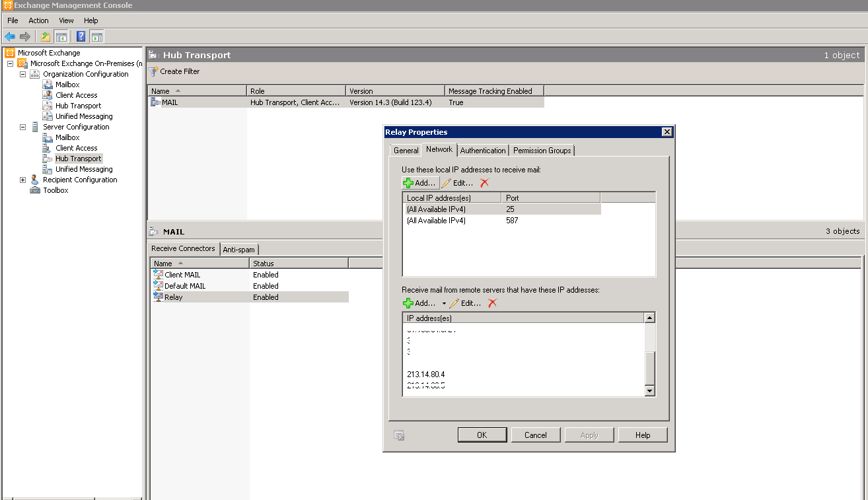
Task: Click the Recipient Configuration user icon
Action: tap(35, 180)
